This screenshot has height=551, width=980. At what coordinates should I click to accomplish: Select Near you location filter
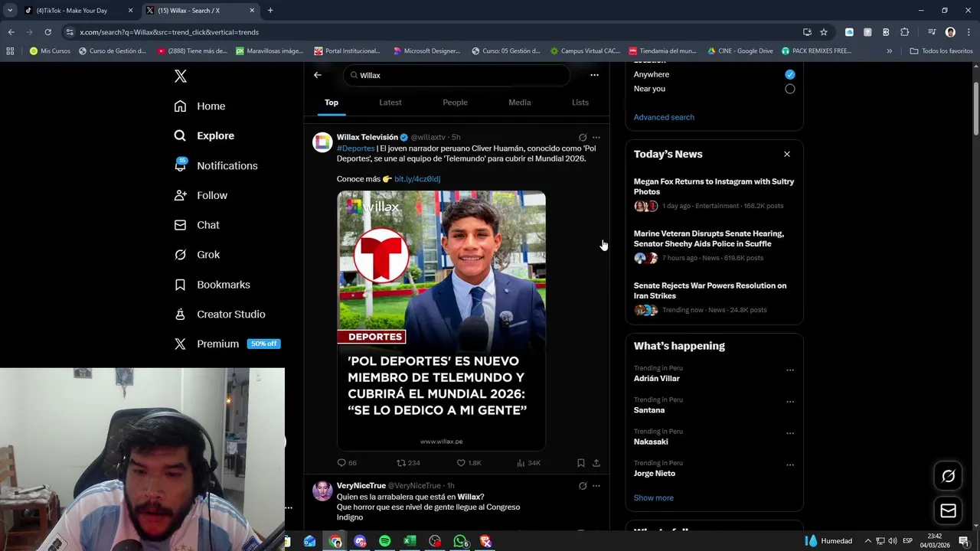pos(789,89)
